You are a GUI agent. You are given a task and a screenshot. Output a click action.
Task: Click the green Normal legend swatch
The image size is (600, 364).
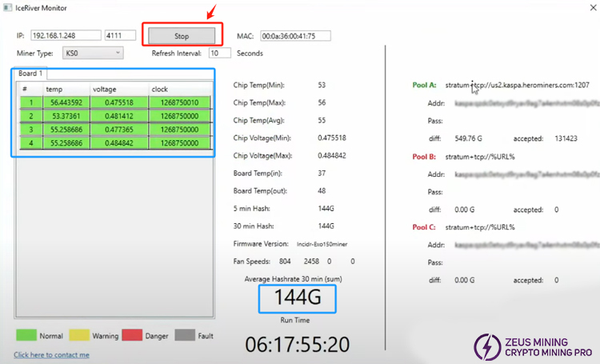(x=25, y=336)
